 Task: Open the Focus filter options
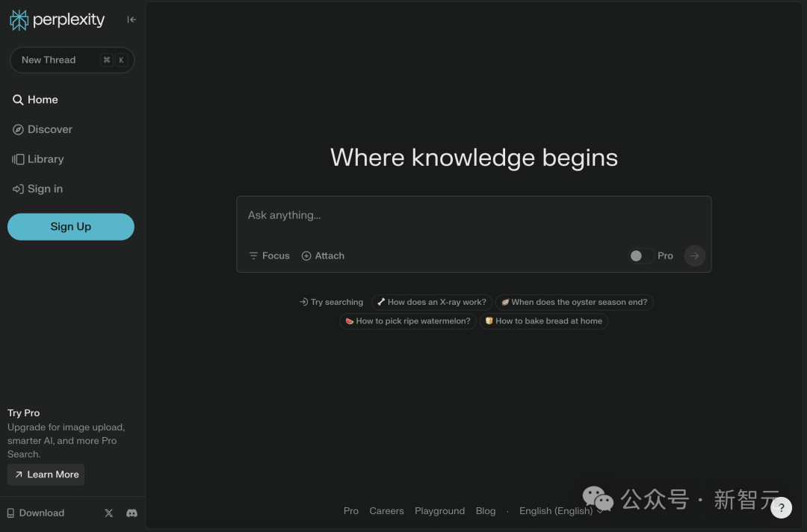point(269,256)
